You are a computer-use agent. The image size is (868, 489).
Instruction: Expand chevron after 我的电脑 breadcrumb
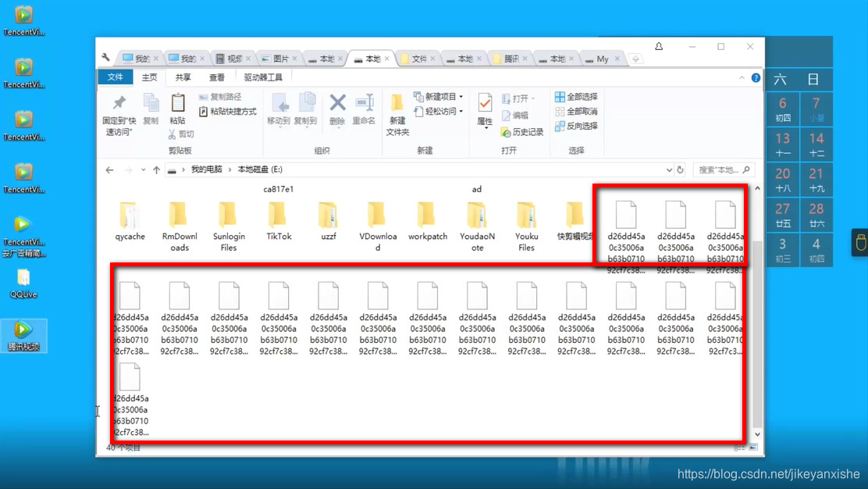[229, 170]
